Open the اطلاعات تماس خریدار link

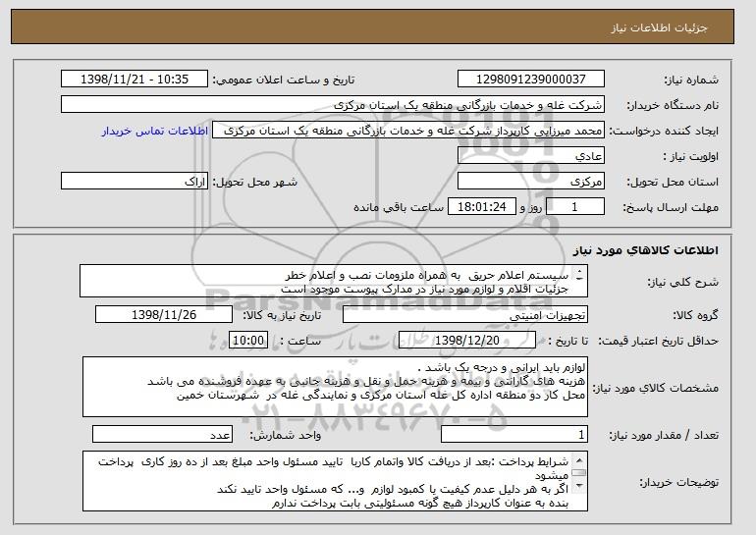coord(155,132)
